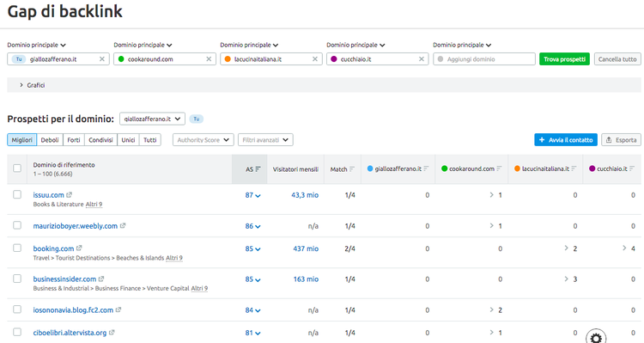Open external link icon next to maurizioboyer.weebly.com
Viewport: 644px width, 343px height.
(x=123, y=226)
